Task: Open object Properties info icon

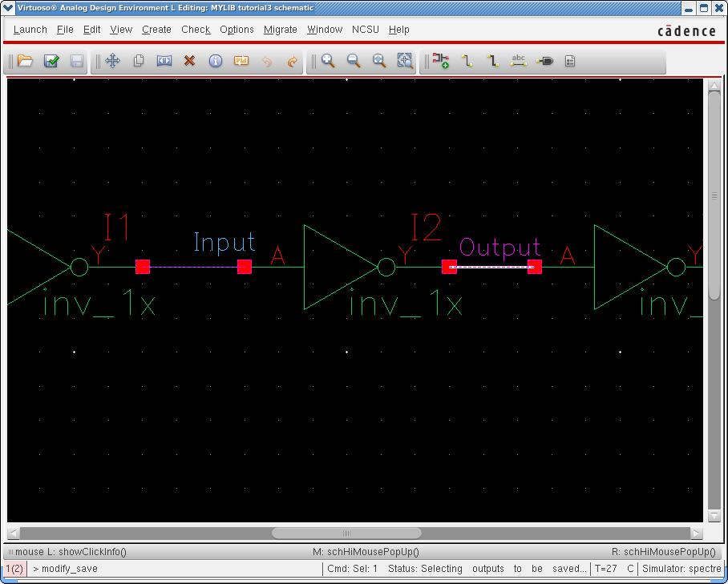Action: coord(216,61)
